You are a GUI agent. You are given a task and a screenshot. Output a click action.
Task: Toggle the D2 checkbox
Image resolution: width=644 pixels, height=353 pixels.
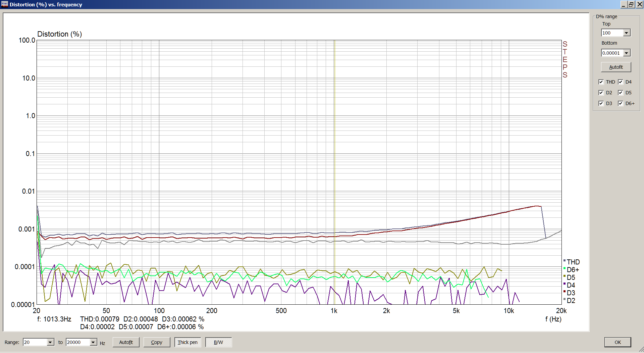(601, 93)
